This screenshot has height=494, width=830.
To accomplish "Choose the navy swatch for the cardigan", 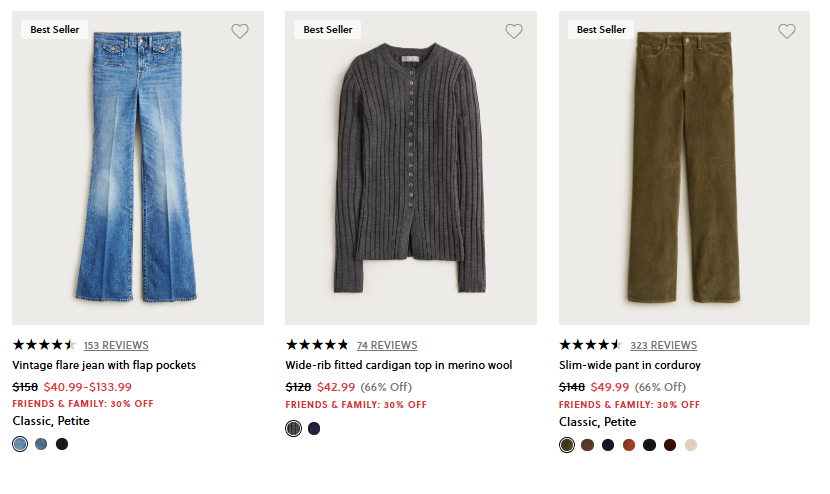I will click(x=314, y=428).
